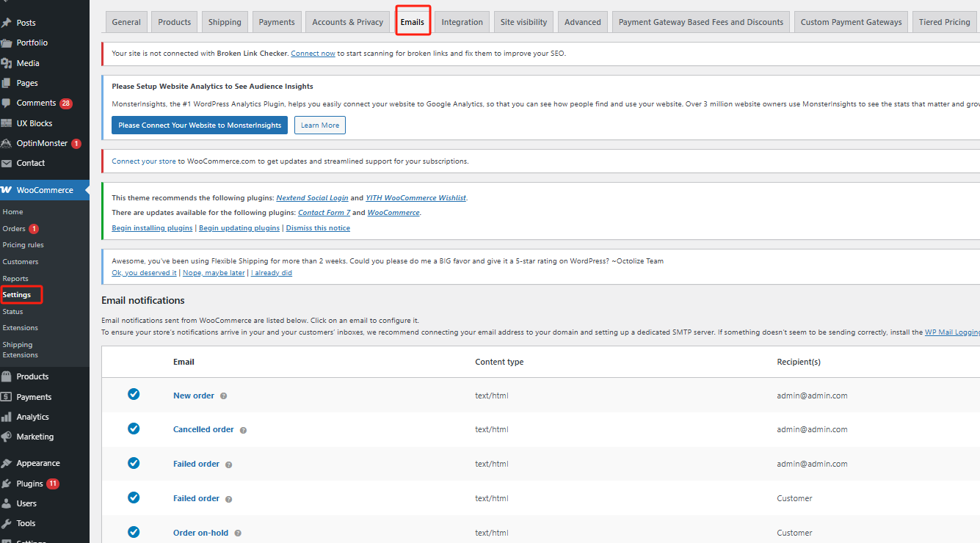Open the Cancelled order email settings
Image resolution: width=980 pixels, height=543 pixels.
(x=203, y=429)
